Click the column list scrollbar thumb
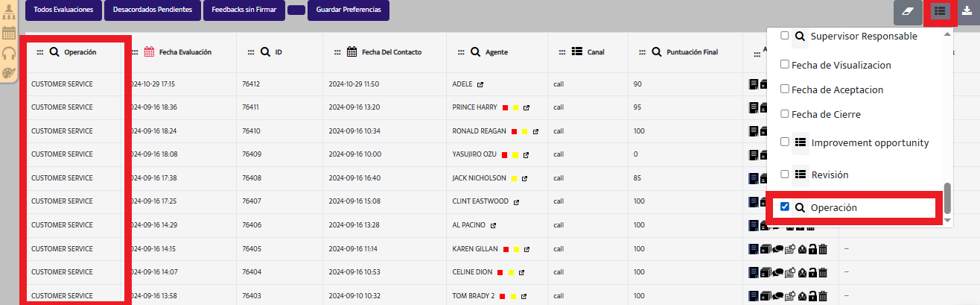The height and width of the screenshot is (305, 980). tap(948, 198)
